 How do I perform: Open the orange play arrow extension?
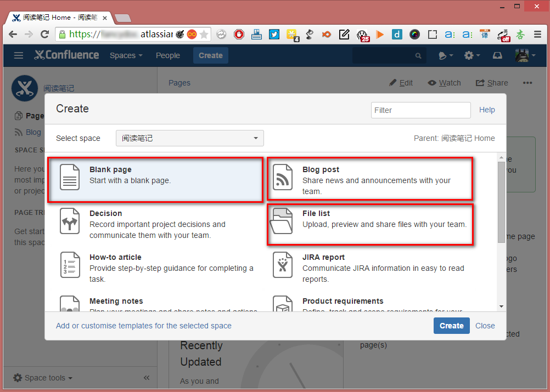(379, 35)
